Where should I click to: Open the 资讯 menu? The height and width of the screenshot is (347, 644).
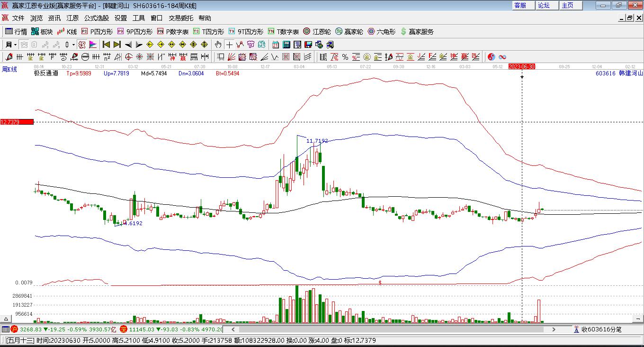(x=54, y=18)
